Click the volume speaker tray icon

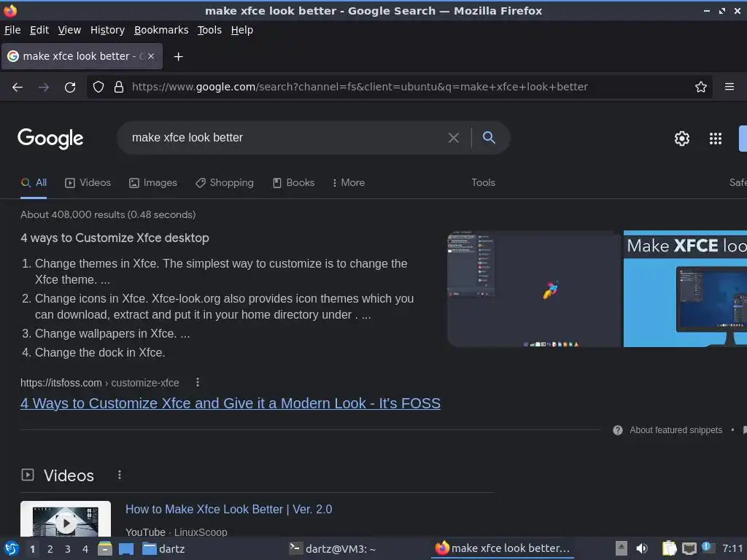point(642,548)
